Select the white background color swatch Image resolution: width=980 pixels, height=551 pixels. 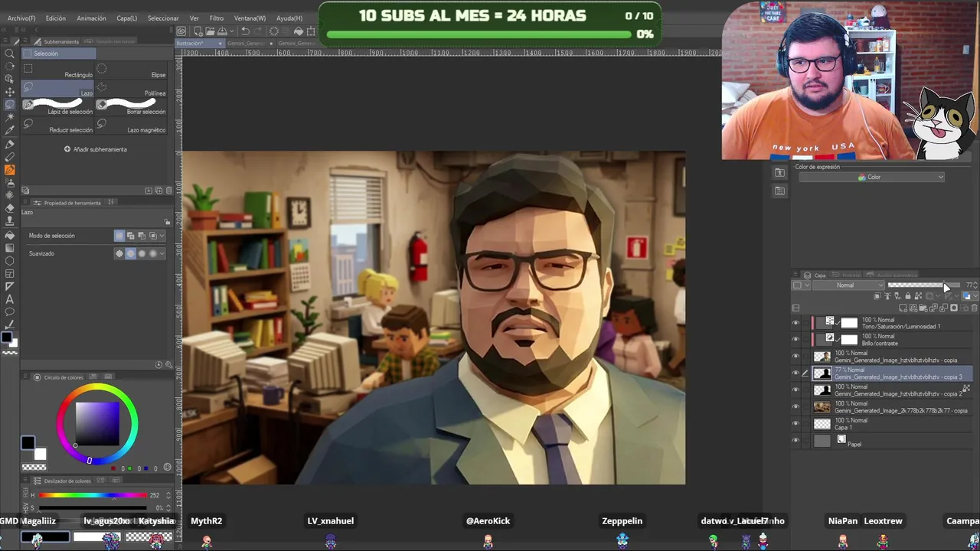pyautogui.click(x=40, y=454)
